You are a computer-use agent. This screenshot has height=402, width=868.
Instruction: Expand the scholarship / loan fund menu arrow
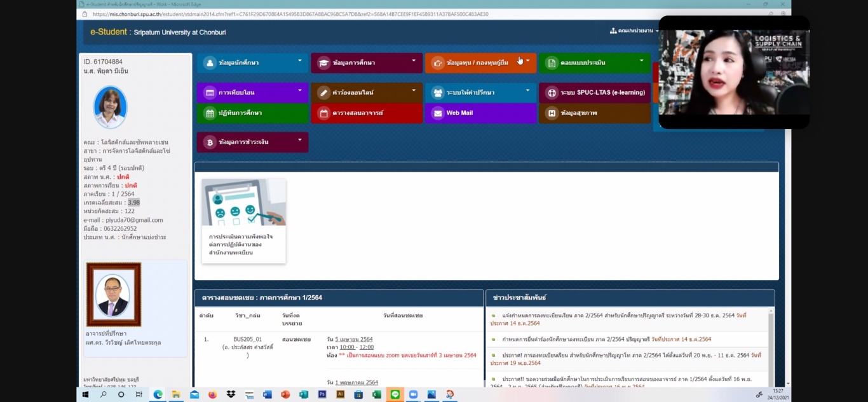pos(527,61)
